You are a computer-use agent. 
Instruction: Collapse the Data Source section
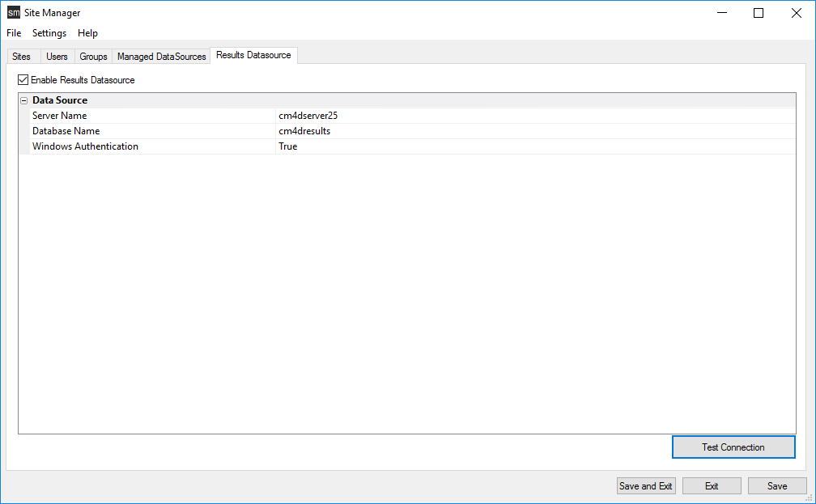pos(23,100)
